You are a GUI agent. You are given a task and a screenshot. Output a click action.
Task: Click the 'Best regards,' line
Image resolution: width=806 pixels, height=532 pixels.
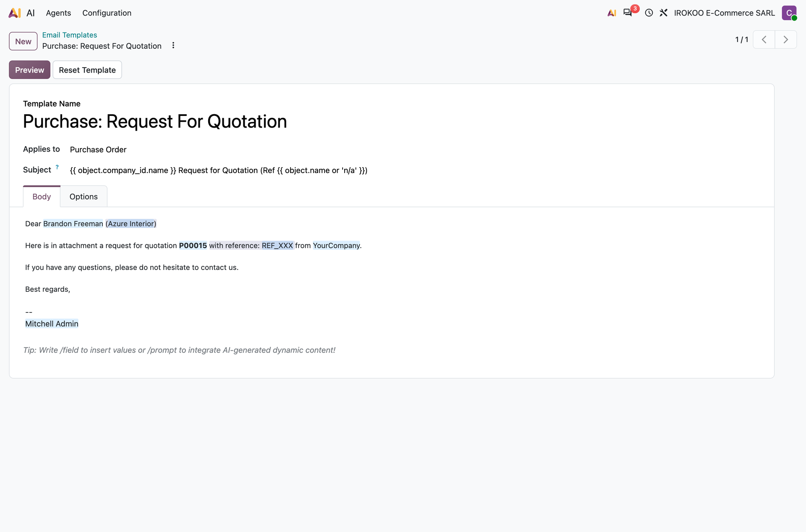pyautogui.click(x=47, y=289)
